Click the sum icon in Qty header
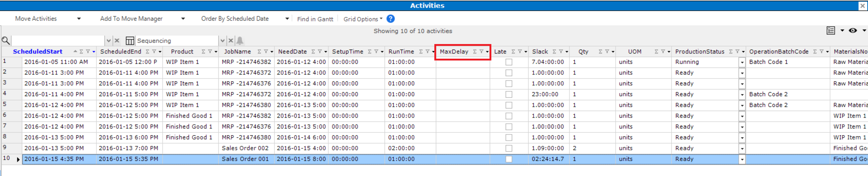 (601, 52)
